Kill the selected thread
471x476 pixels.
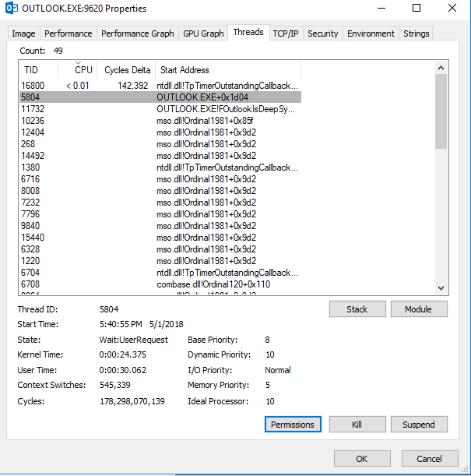357,424
